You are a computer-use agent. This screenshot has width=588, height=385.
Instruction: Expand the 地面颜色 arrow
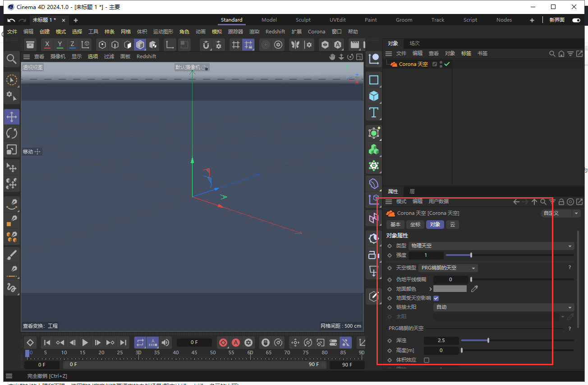(x=431, y=289)
